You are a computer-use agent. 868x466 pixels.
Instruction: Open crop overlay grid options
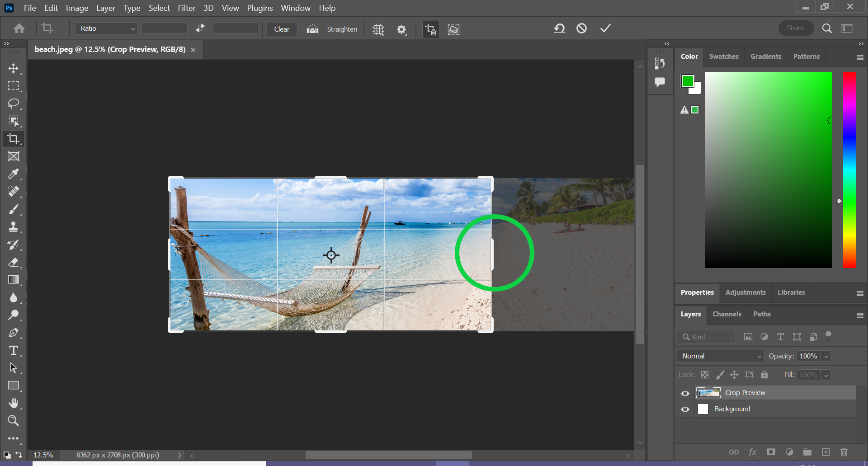pyautogui.click(x=378, y=29)
